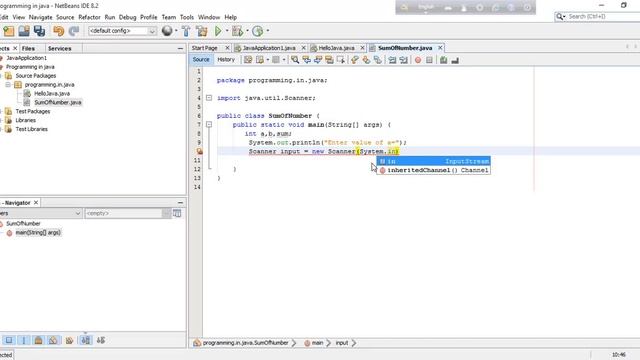640x360 pixels.
Task: Open the default config combo box
Action: click(x=122, y=31)
